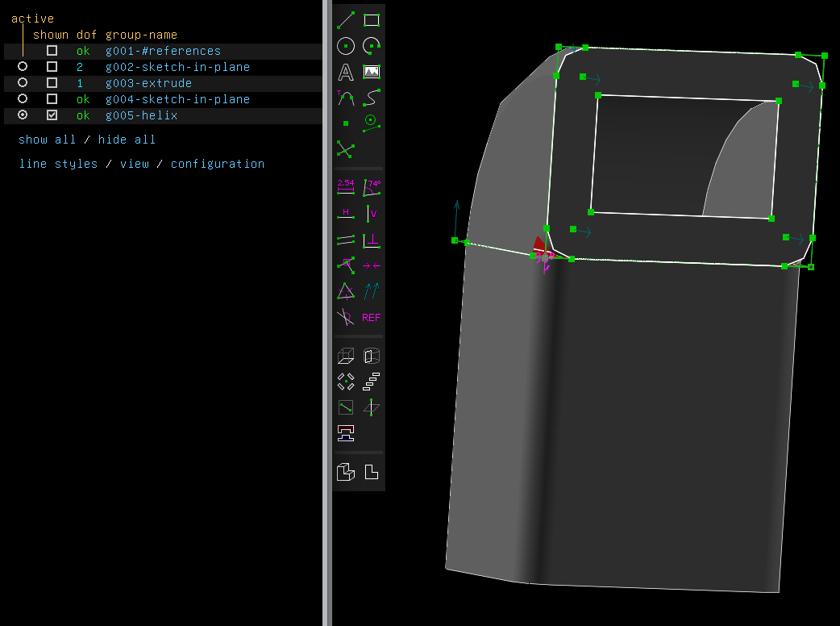Activate the g002-sketch-in-plane group
This screenshot has height=626, width=840.
click(22, 67)
